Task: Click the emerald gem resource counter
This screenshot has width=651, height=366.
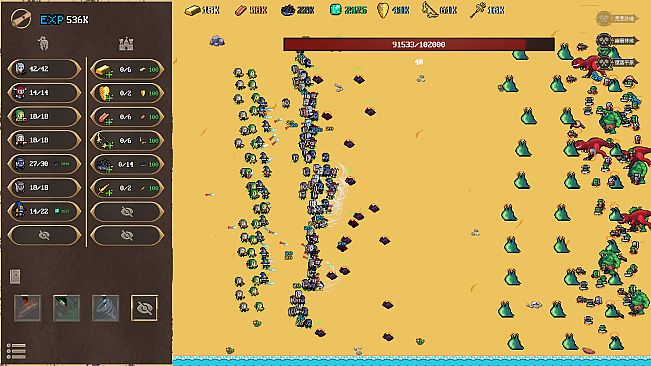Action: [348, 10]
